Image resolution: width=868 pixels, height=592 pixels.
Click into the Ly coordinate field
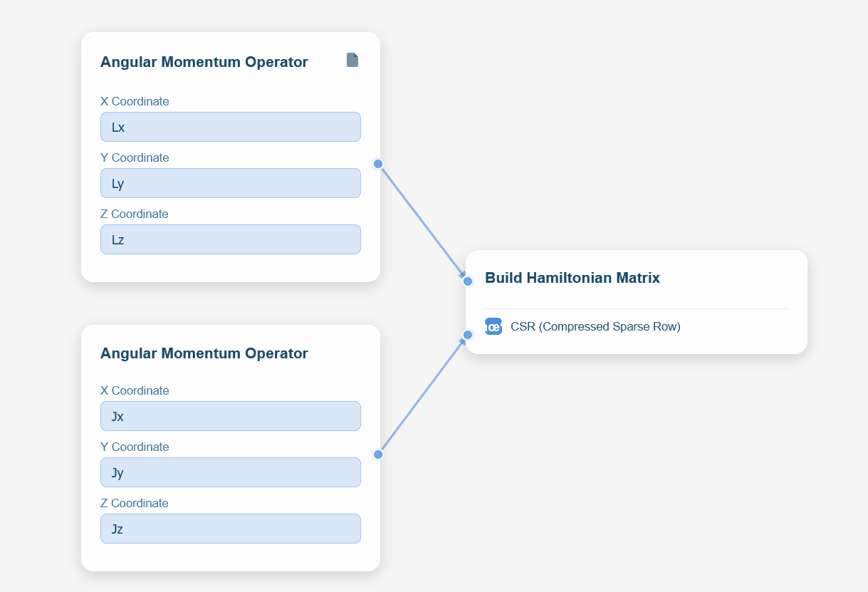pyautogui.click(x=230, y=183)
